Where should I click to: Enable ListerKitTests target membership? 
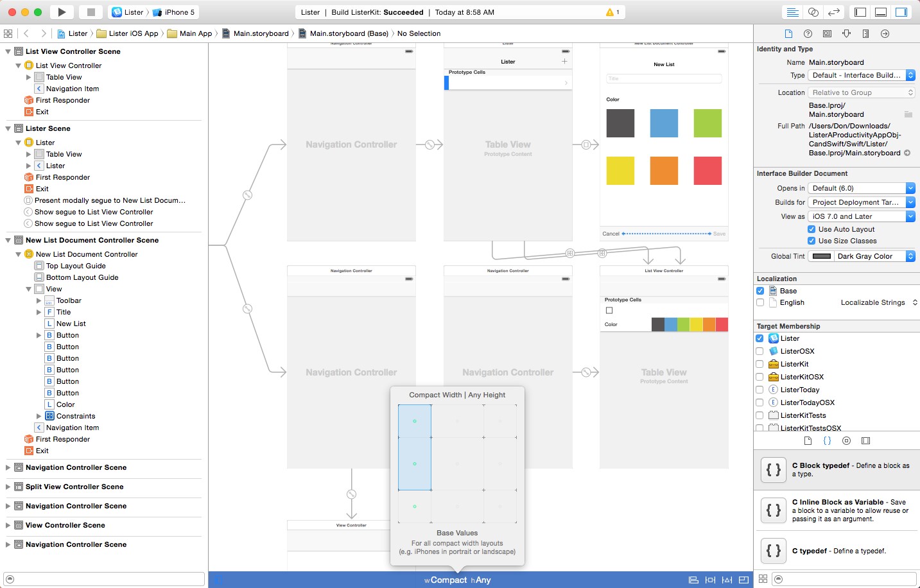click(759, 415)
